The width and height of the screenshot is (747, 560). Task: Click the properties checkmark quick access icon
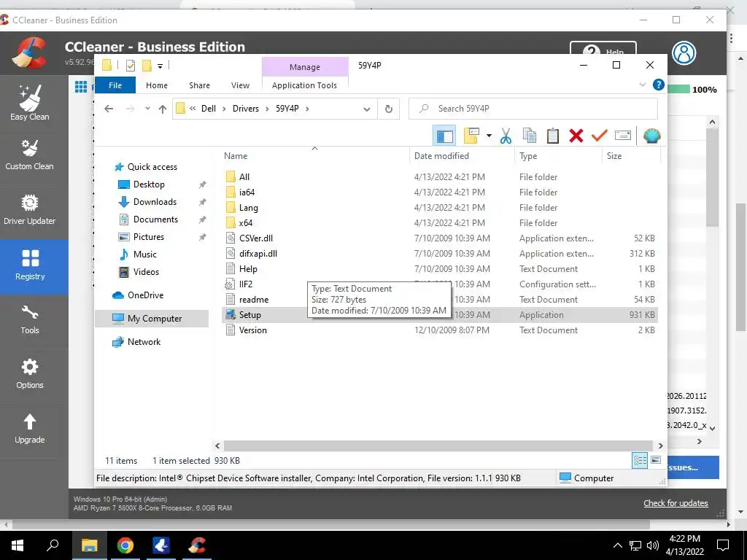(x=130, y=66)
